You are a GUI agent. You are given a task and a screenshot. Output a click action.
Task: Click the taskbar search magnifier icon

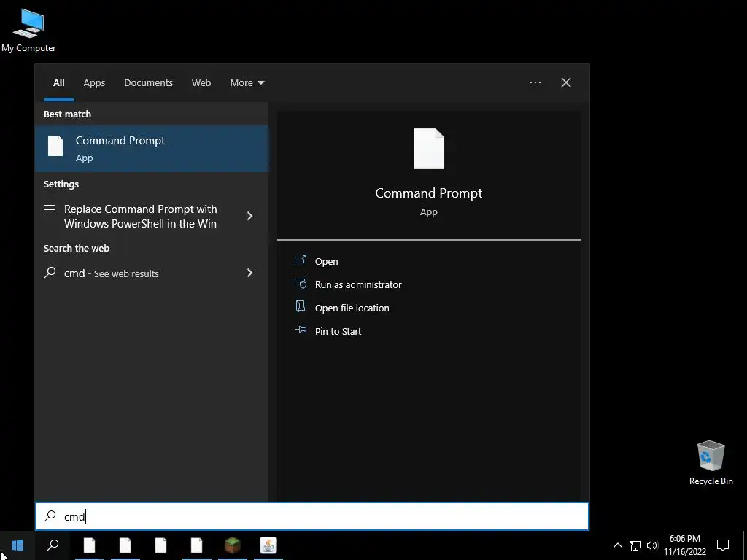(53, 545)
